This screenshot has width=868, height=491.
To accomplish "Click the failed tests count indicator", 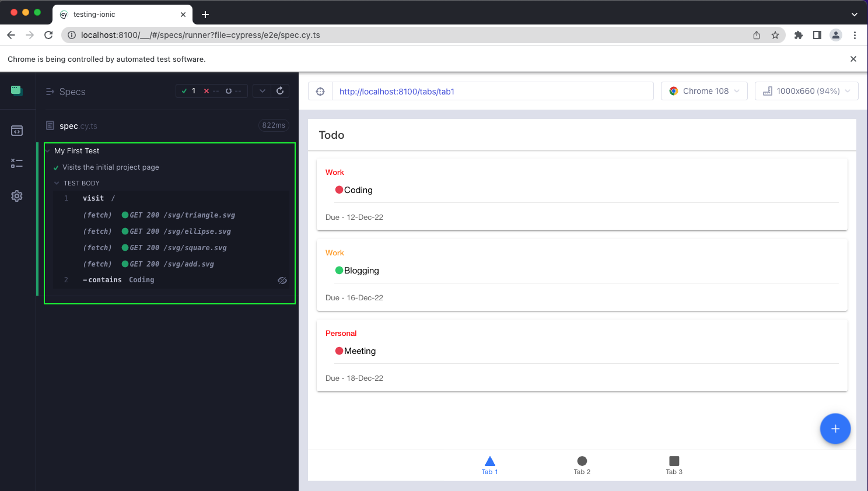I will (x=211, y=91).
